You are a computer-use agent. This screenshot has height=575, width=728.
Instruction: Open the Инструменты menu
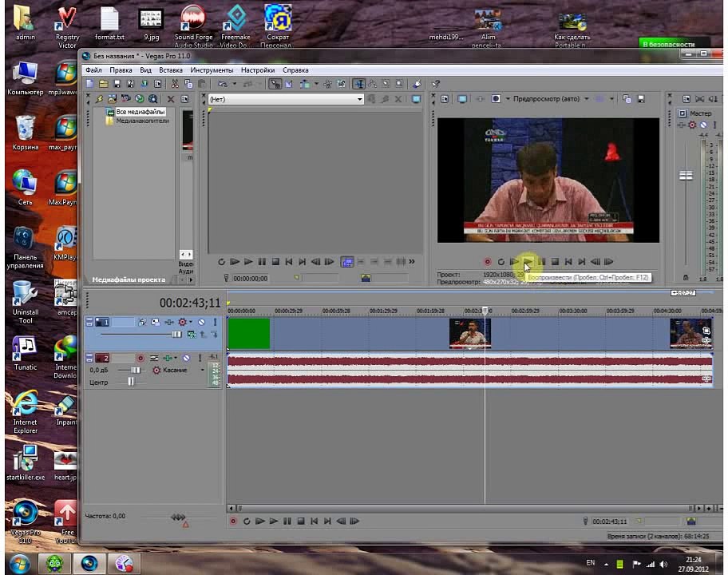tap(212, 70)
